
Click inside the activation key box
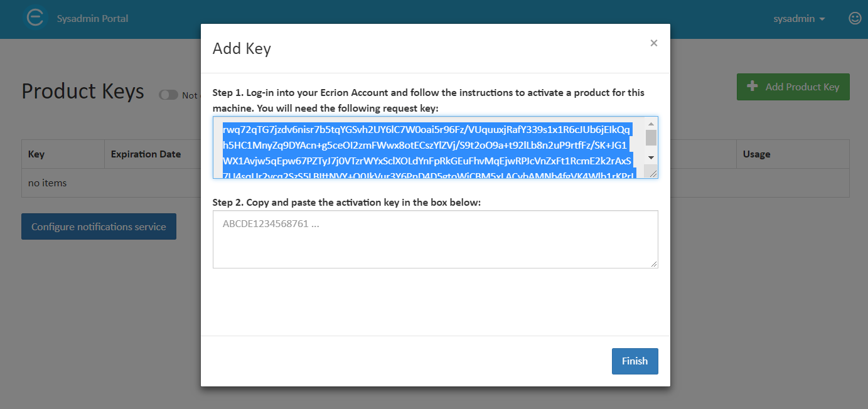click(435, 239)
